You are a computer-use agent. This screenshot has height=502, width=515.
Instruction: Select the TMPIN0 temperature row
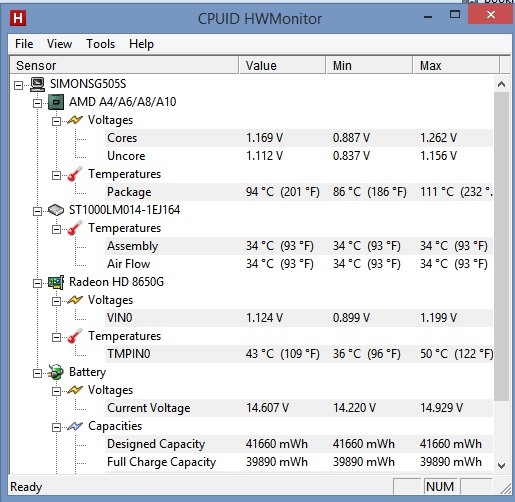[x=299, y=354]
